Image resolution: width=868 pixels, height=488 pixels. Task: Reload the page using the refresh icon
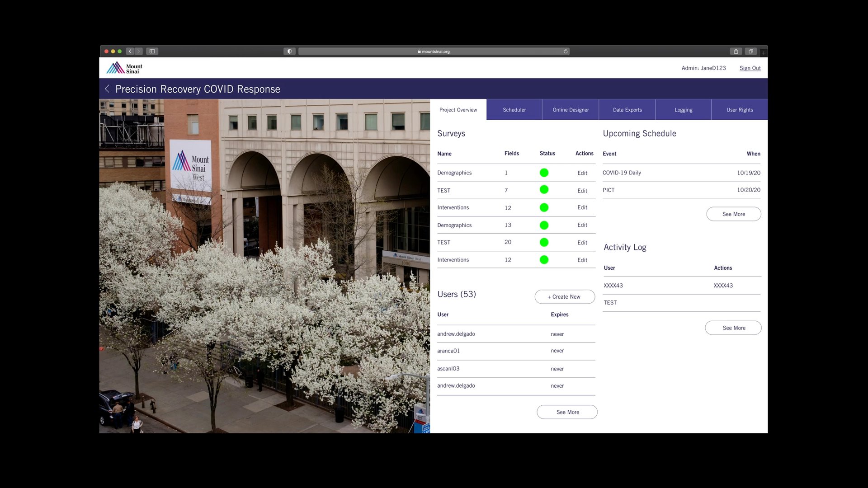click(x=566, y=52)
